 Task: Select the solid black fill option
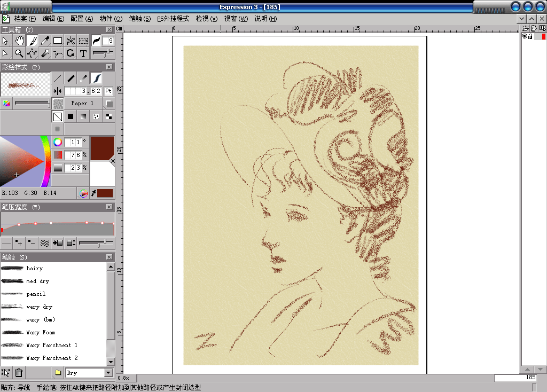click(71, 116)
